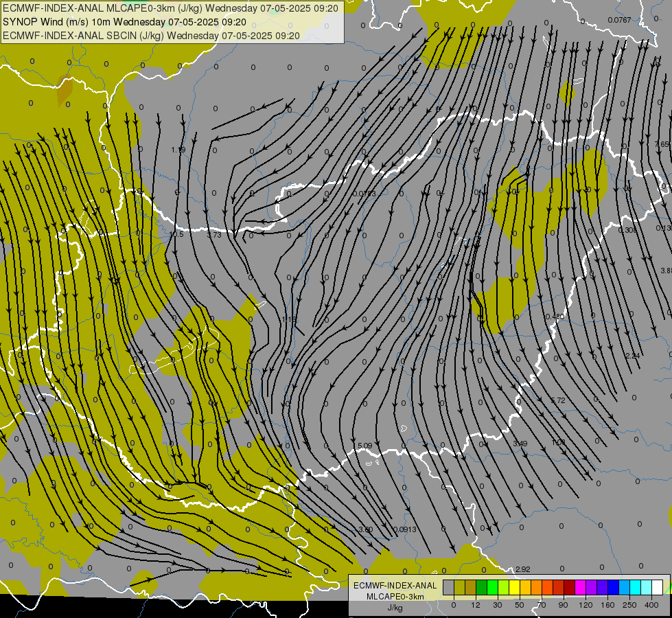672x618 pixels.
Task: Click the header line 'SYNOP Wind (m/s) 10m'
Action: click(58, 22)
